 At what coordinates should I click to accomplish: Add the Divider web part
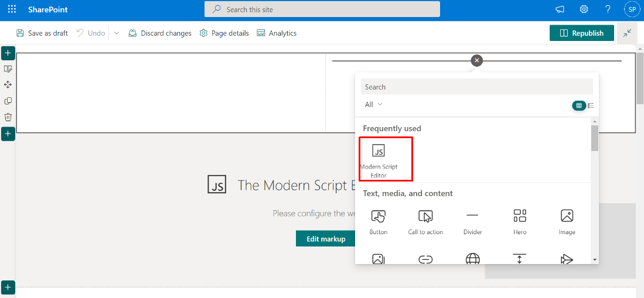click(x=472, y=222)
